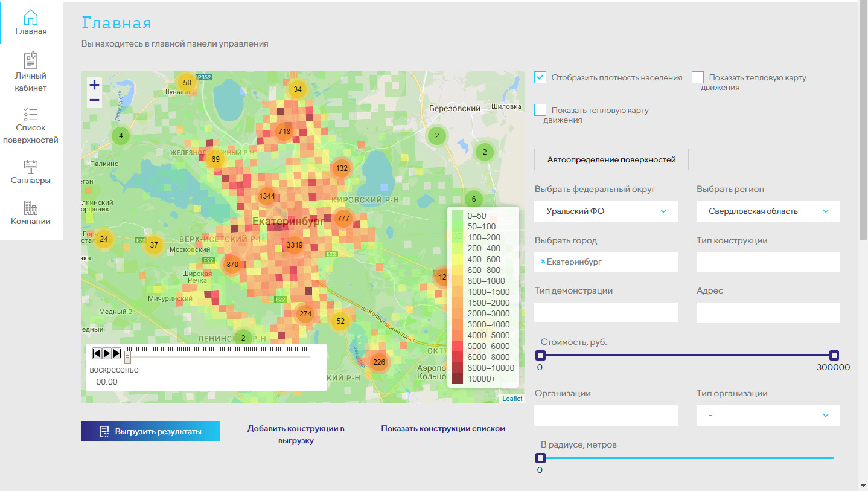
Task: Click Автоопределение поверхностей button
Action: pos(611,160)
